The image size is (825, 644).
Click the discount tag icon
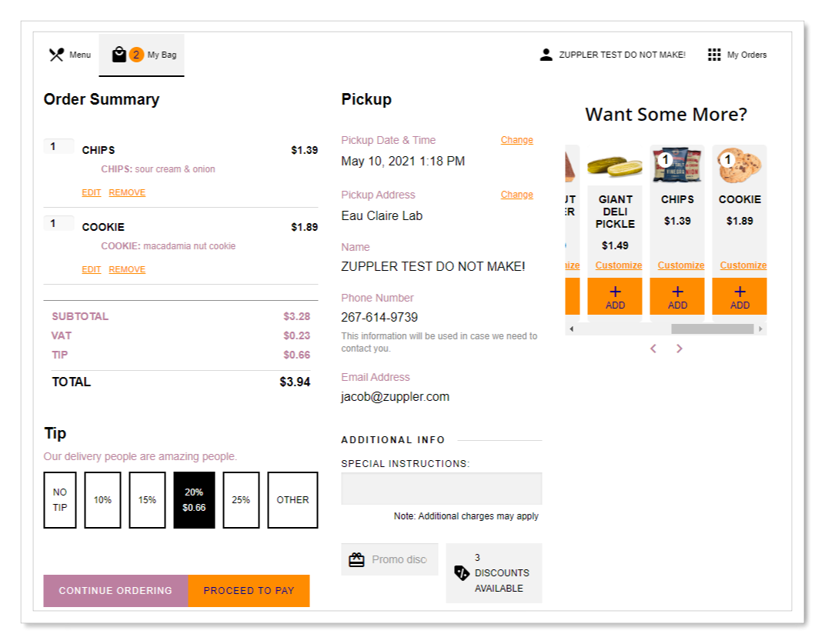pyautogui.click(x=462, y=572)
